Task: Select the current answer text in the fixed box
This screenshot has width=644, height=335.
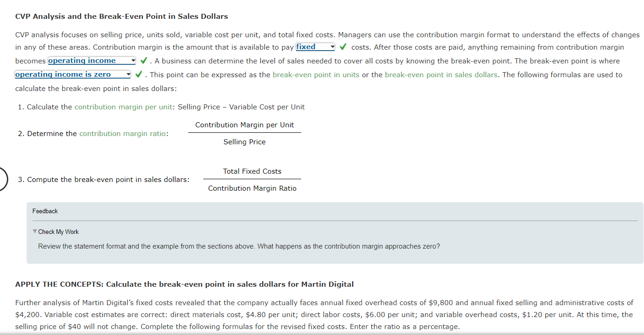Action: (x=305, y=46)
